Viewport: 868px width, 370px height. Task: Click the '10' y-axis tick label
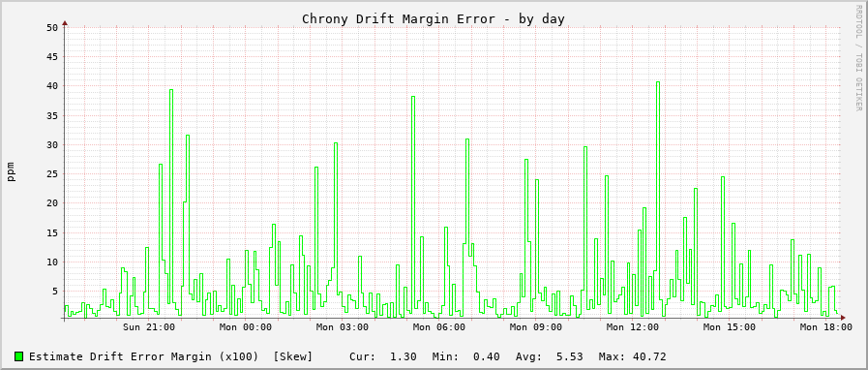pos(52,262)
